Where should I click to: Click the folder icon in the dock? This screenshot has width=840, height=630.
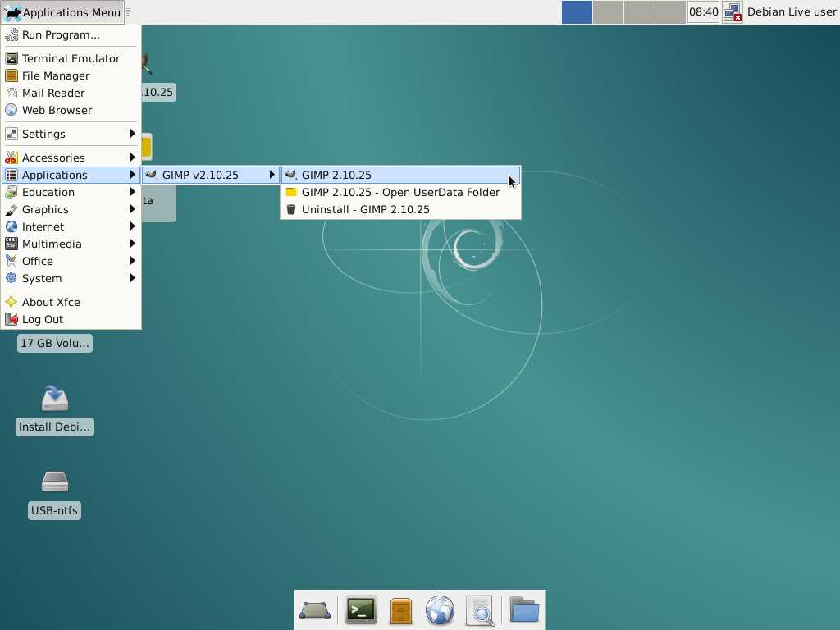point(524,610)
